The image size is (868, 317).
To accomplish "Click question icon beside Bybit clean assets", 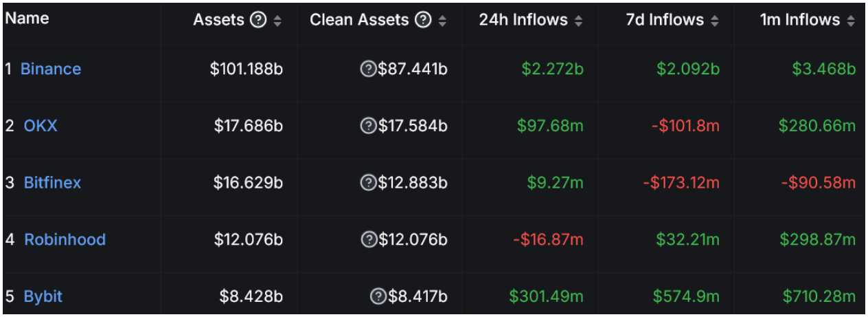I will coord(378,296).
